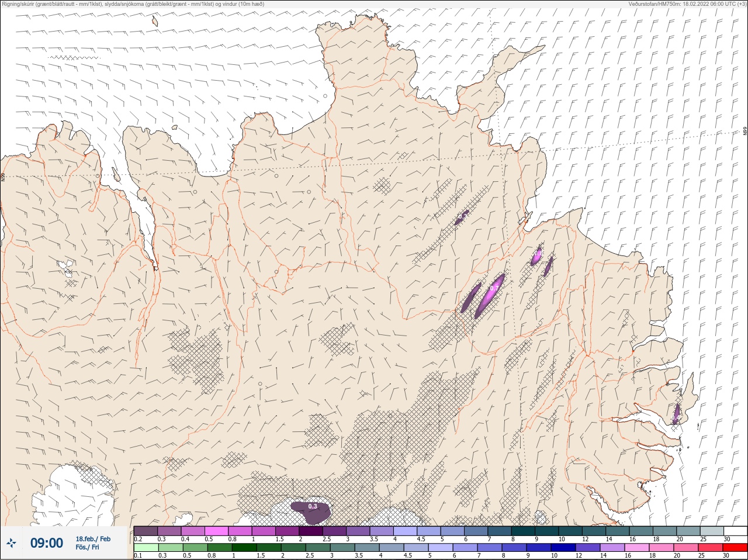Select the dark green lower legend swatch at 1
The height and width of the screenshot is (560, 748).
click(x=244, y=548)
